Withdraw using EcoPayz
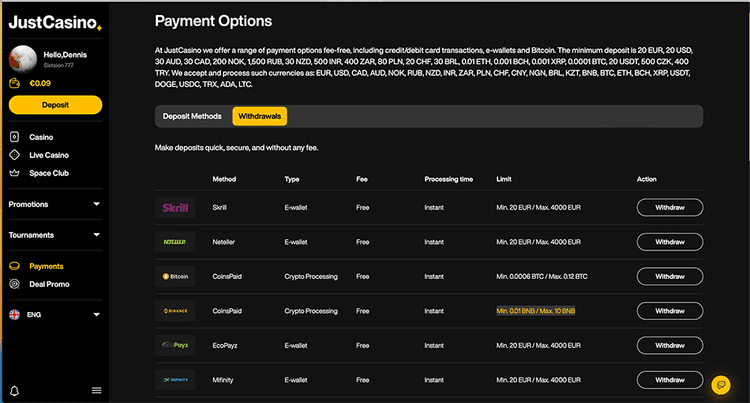Image resolution: width=750 pixels, height=403 pixels. [x=670, y=345]
